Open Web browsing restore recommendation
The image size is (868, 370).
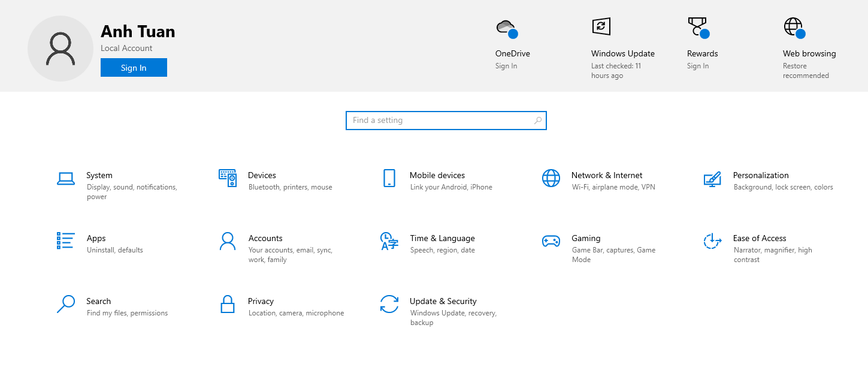(793, 26)
